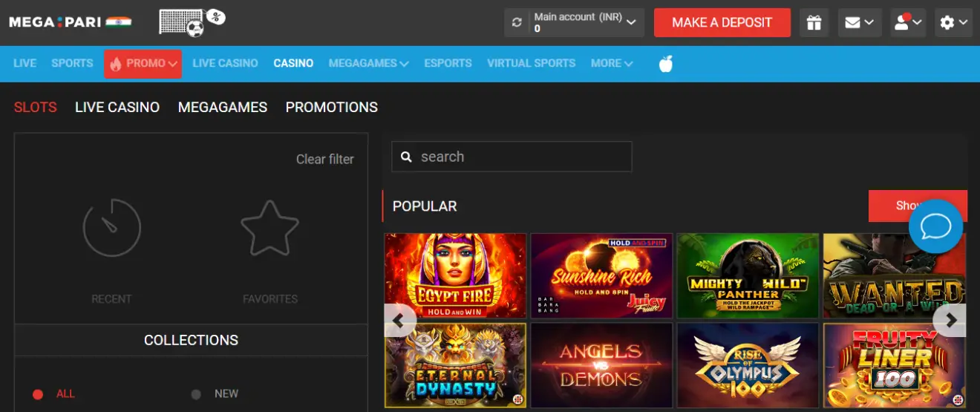Expand the settings gear dropdown
This screenshot has width=980, height=412.
(954, 22)
